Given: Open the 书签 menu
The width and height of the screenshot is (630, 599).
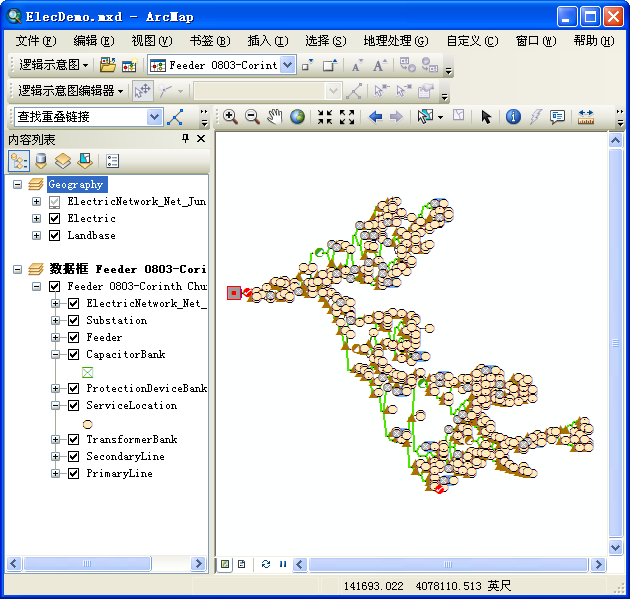Looking at the screenshot, I should point(209,41).
